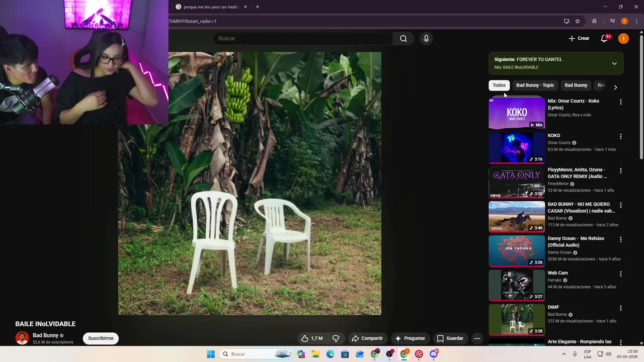Subscribe to Bad Bunny via Suscribirme
Viewport: 644px width, 362px height.
coord(101,338)
